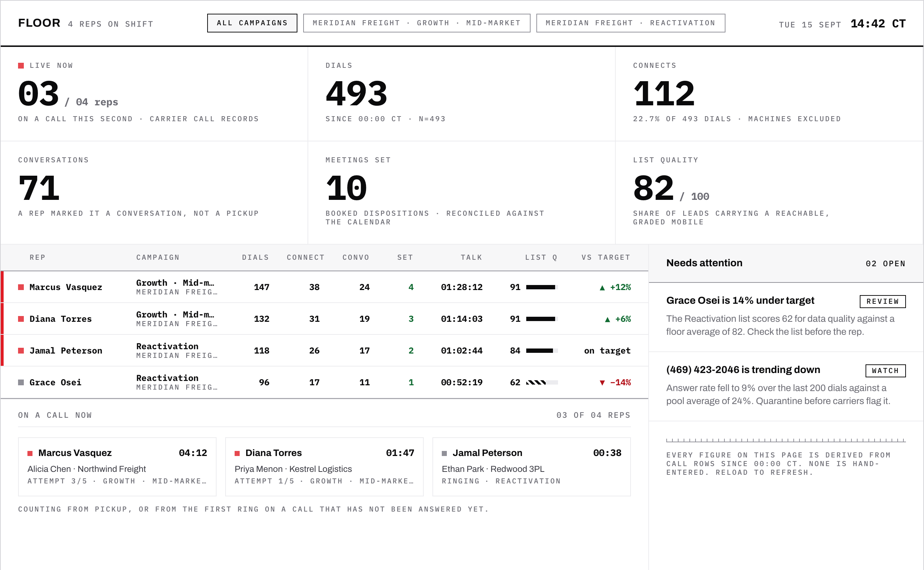This screenshot has width=924, height=570.
Task: Click the TALK column header
Action: [x=471, y=258]
